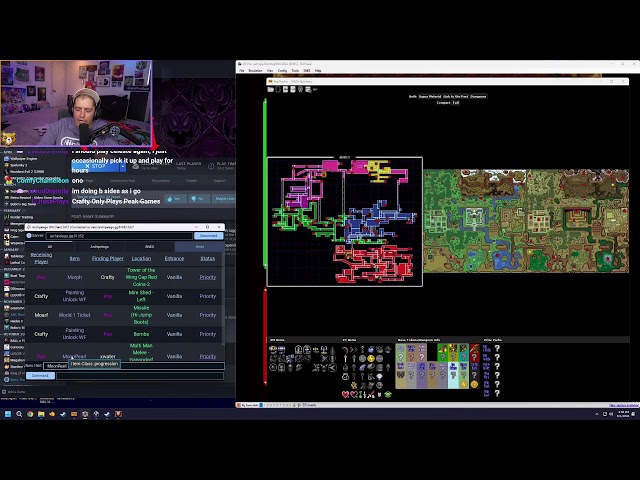Toggle the red heart container icon
The width and height of the screenshot is (640, 480).
[345, 394]
